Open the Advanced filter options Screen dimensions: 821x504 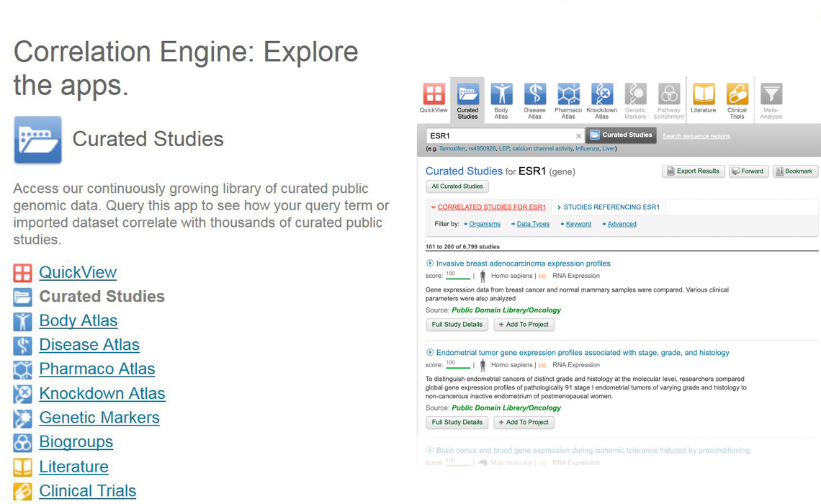pyautogui.click(x=622, y=224)
